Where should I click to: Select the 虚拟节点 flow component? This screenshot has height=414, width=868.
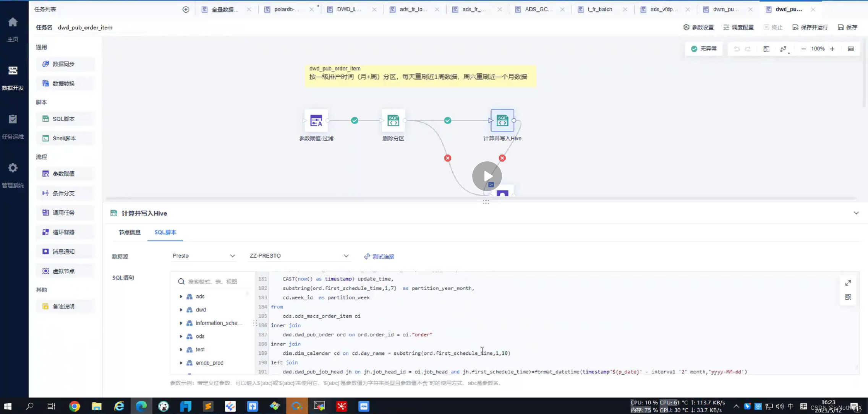(x=65, y=271)
